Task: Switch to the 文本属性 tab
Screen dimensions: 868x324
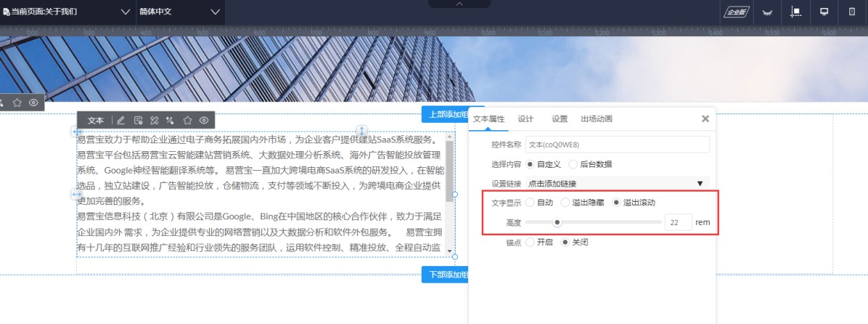Action: point(489,119)
